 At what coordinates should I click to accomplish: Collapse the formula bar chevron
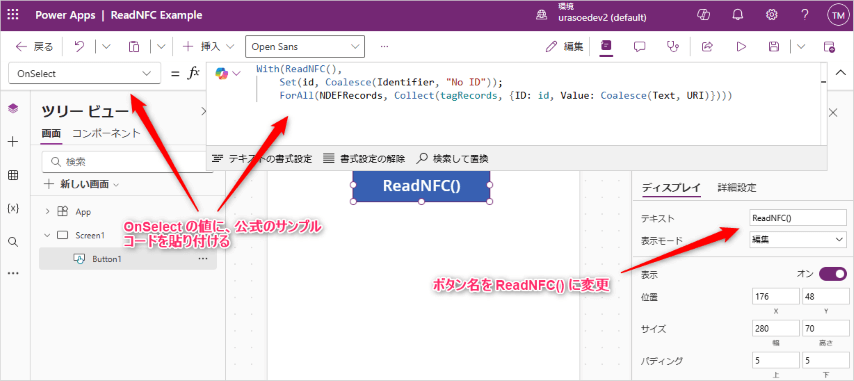(x=841, y=73)
